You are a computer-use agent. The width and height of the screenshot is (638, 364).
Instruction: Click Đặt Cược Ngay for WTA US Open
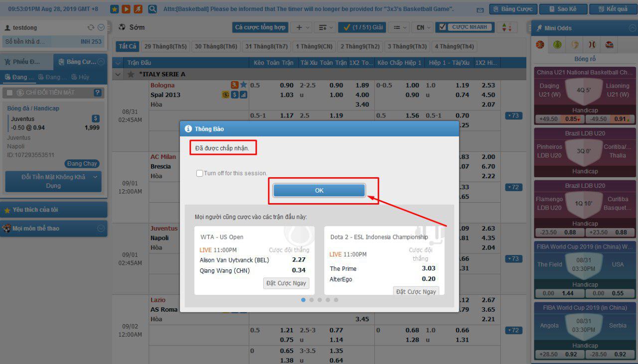tap(286, 283)
